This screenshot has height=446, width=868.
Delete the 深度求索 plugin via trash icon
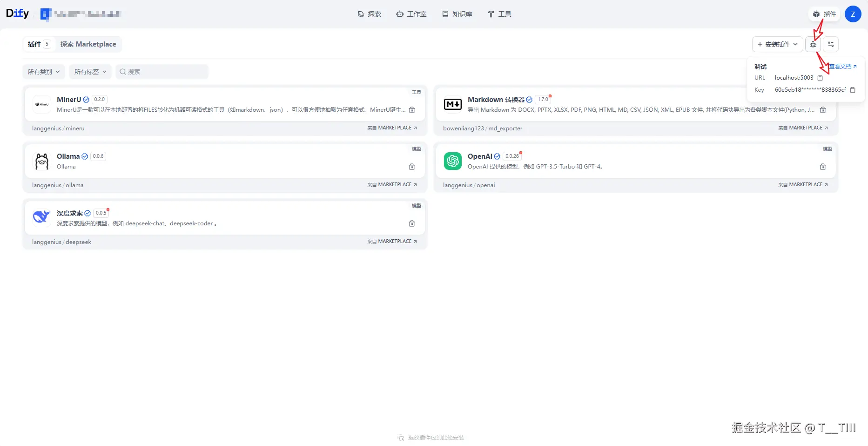click(412, 223)
